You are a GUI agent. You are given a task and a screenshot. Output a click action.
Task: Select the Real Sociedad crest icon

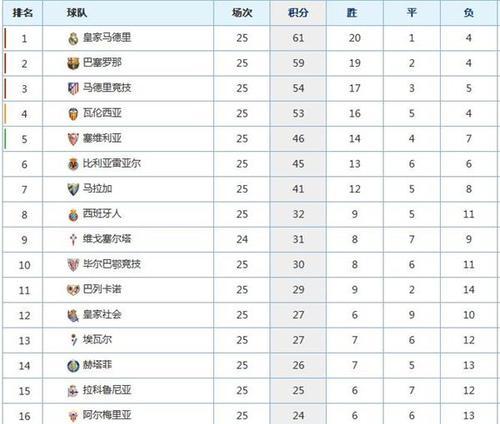tap(73, 315)
